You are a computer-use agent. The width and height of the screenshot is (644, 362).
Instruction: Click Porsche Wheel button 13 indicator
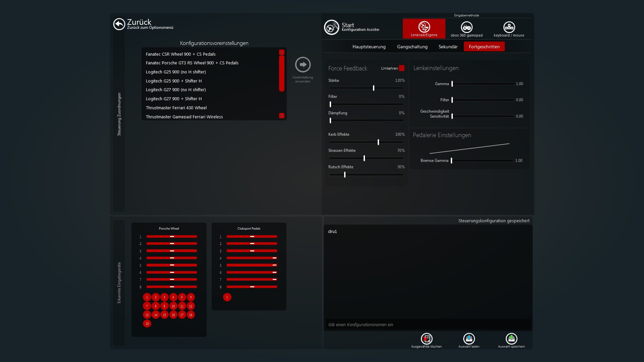tap(147, 315)
